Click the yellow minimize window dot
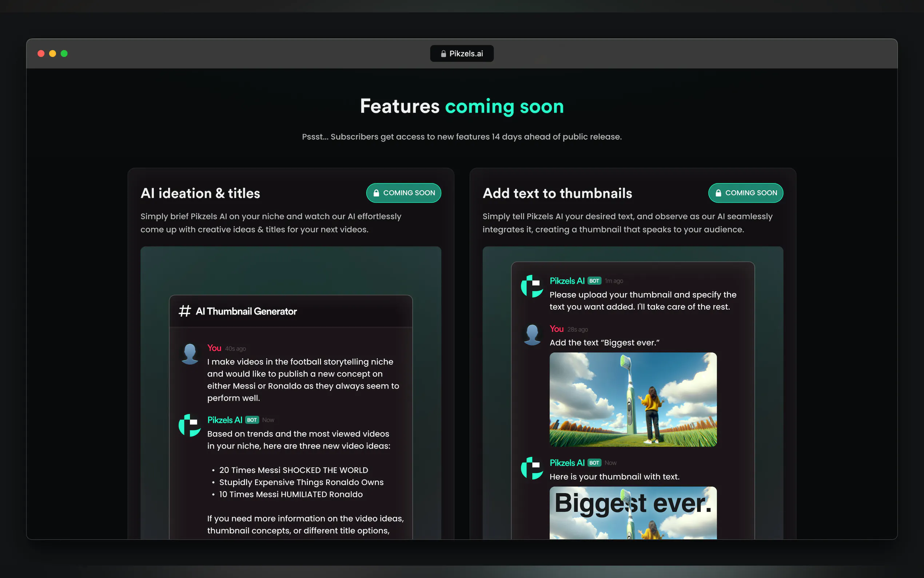The image size is (924, 578). click(53, 54)
